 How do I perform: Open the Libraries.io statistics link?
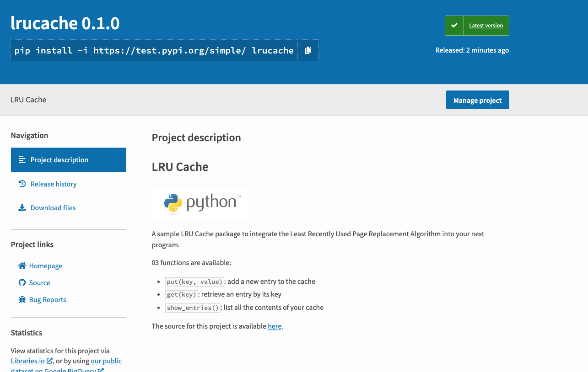(28, 361)
